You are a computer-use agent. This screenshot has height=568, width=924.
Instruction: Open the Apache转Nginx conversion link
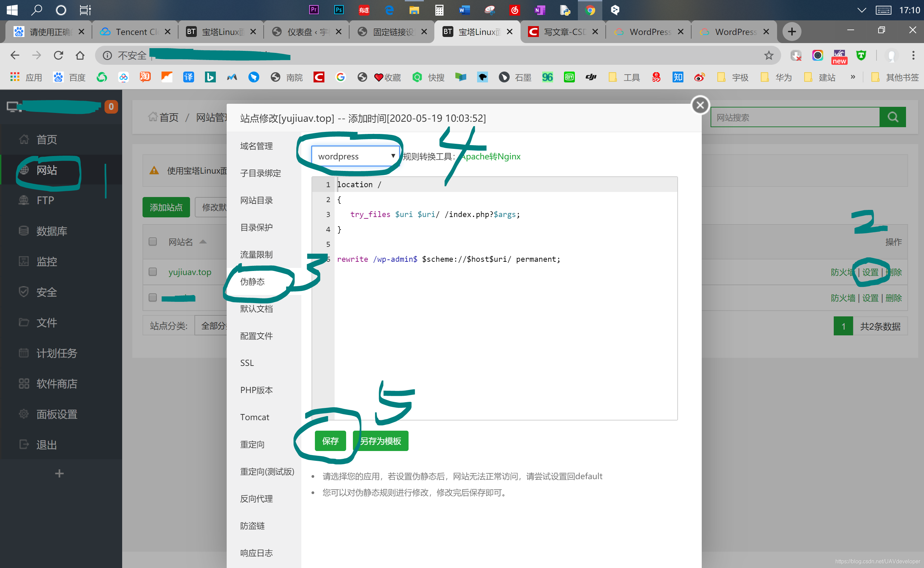click(491, 156)
